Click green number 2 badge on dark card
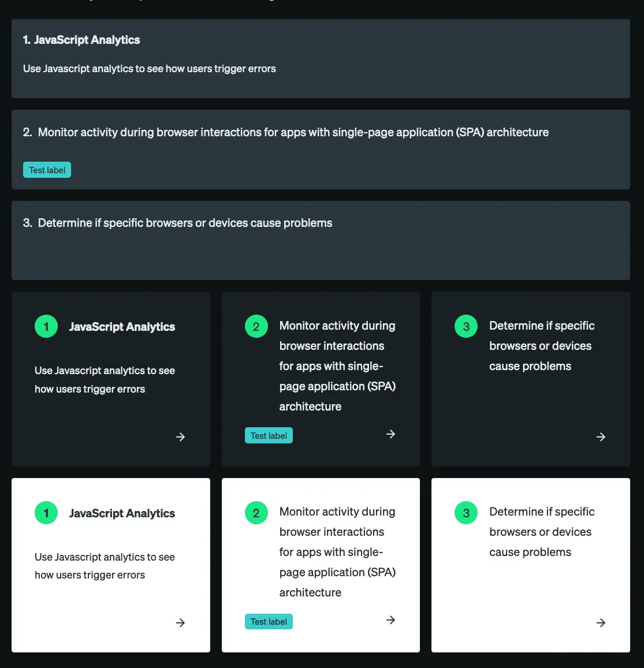Viewport: 644px width, 668px height. [x=256, y=326]
